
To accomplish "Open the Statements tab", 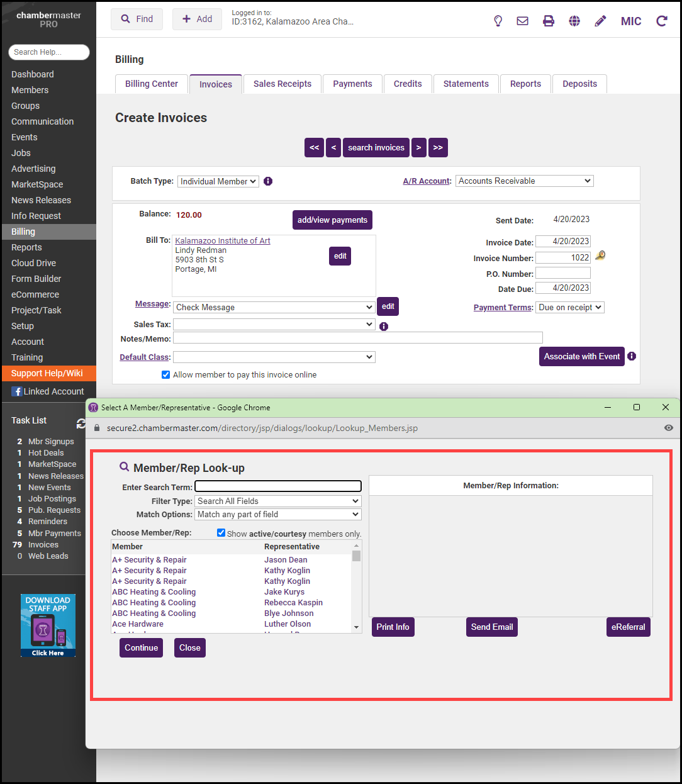I will [x=466, y=84].
